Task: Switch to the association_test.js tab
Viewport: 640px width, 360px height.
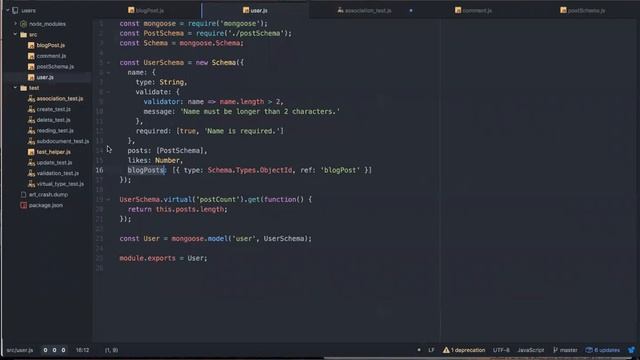Action: tap(364, 11)
